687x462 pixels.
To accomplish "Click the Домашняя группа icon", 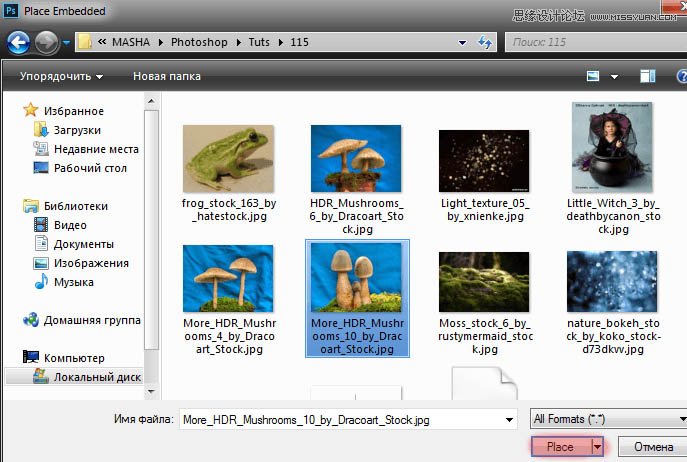I will 31,320.
